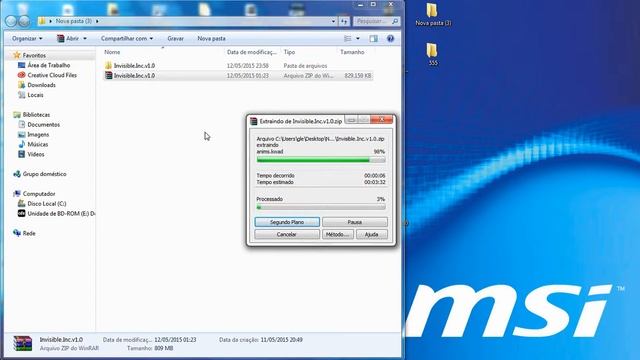Open Área de Trabalho in sidebar
This screenshot has height=360, width=640.
[49, 65]
